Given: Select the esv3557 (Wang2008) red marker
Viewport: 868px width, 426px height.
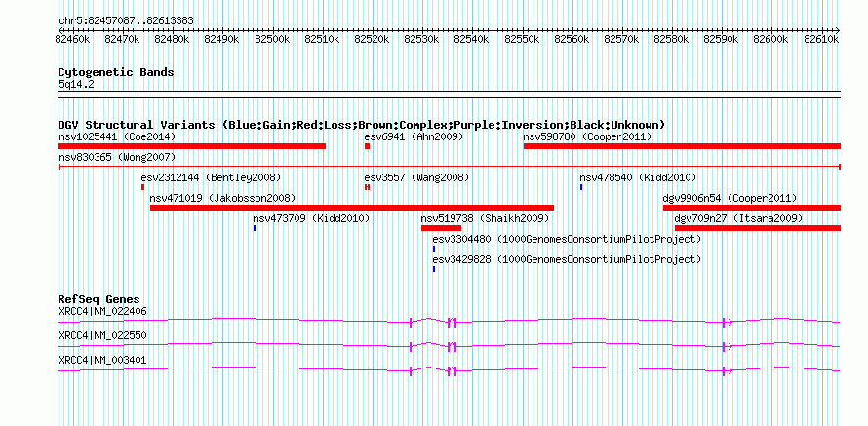Looking at the screenshot, I should (367, 187).
